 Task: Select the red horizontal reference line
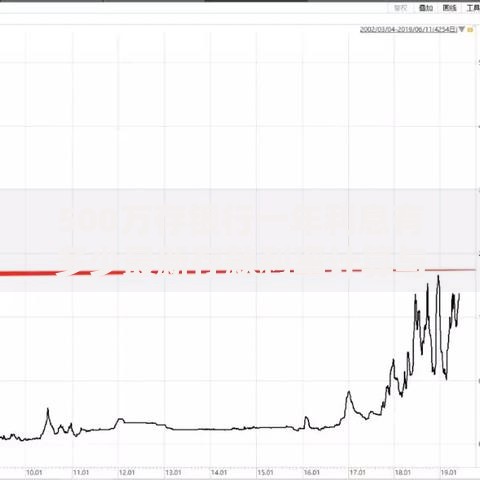click(x=238, y=272)
